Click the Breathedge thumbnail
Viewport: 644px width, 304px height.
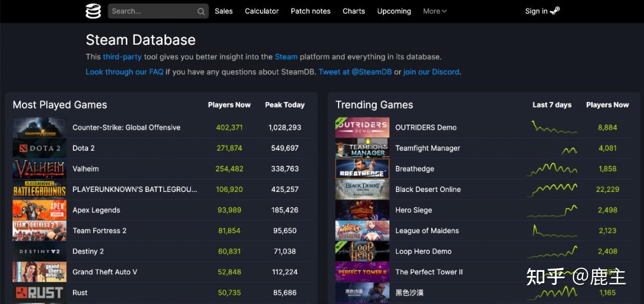click(x=363, y=169)
